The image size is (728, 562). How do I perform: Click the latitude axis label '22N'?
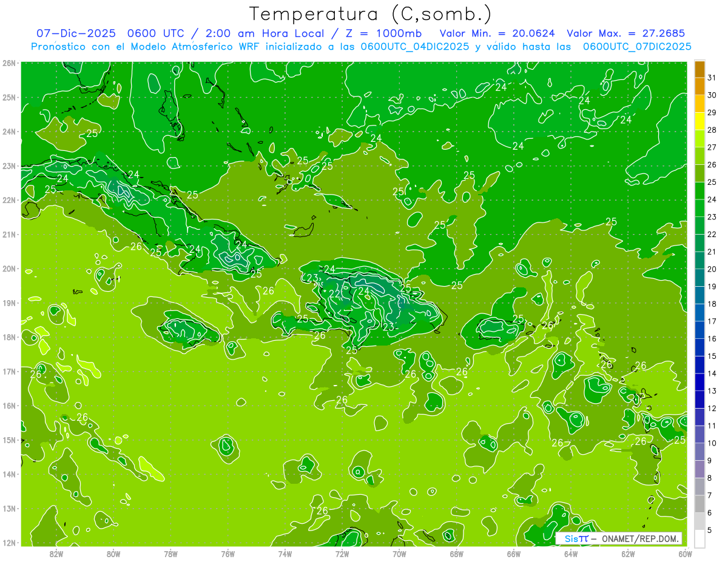tap(9, 200)
